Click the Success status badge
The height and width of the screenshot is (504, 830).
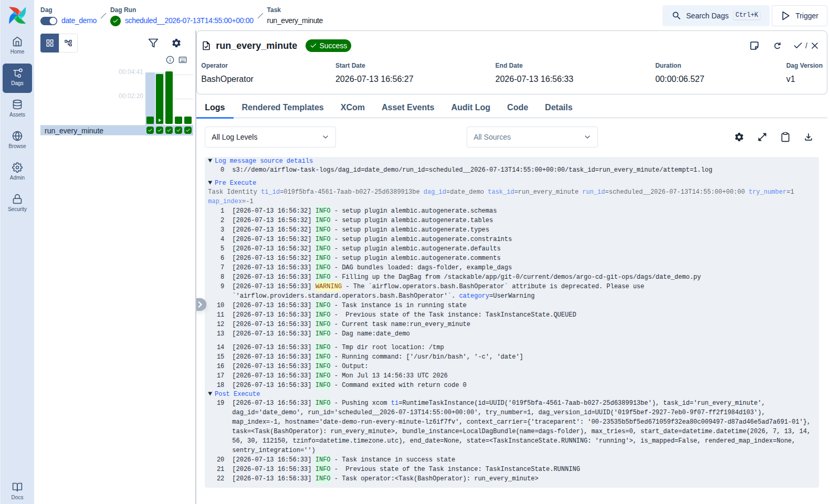(328, 46)
